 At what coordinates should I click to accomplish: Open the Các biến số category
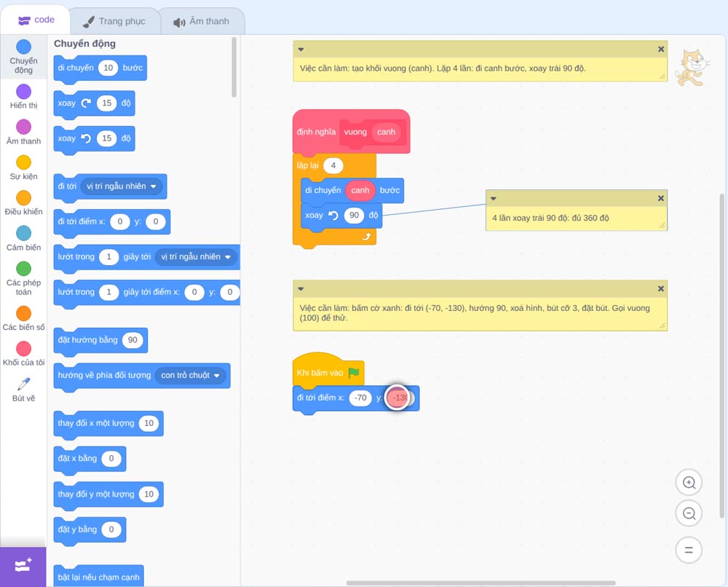[24, 318]
